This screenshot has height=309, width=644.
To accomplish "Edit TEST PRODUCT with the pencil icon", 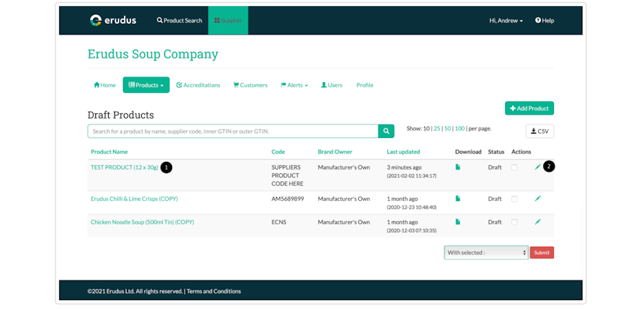I will click(537, 167).
